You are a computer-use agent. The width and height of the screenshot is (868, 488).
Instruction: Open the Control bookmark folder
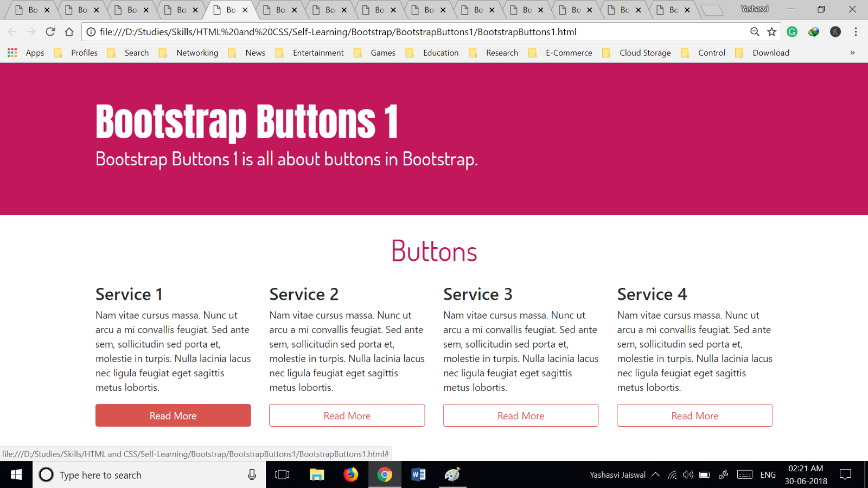pos(703,53)
